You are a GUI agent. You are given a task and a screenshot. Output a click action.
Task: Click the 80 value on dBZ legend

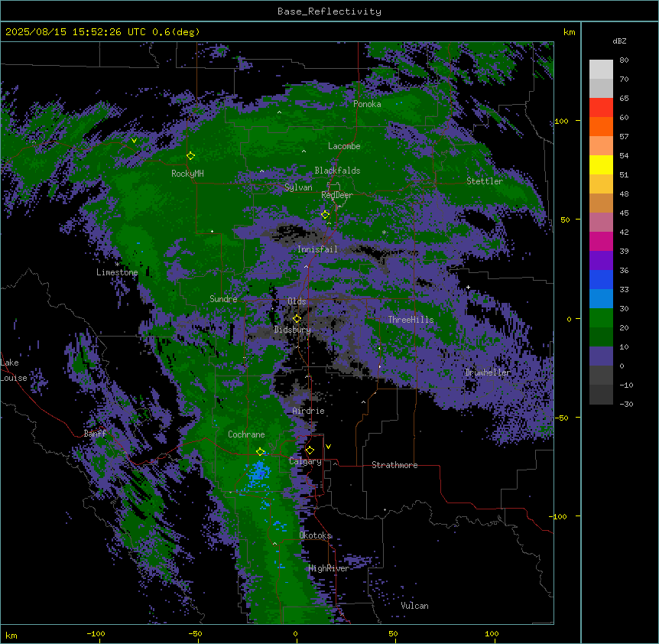pyautogui.click(x=624, y=60)
